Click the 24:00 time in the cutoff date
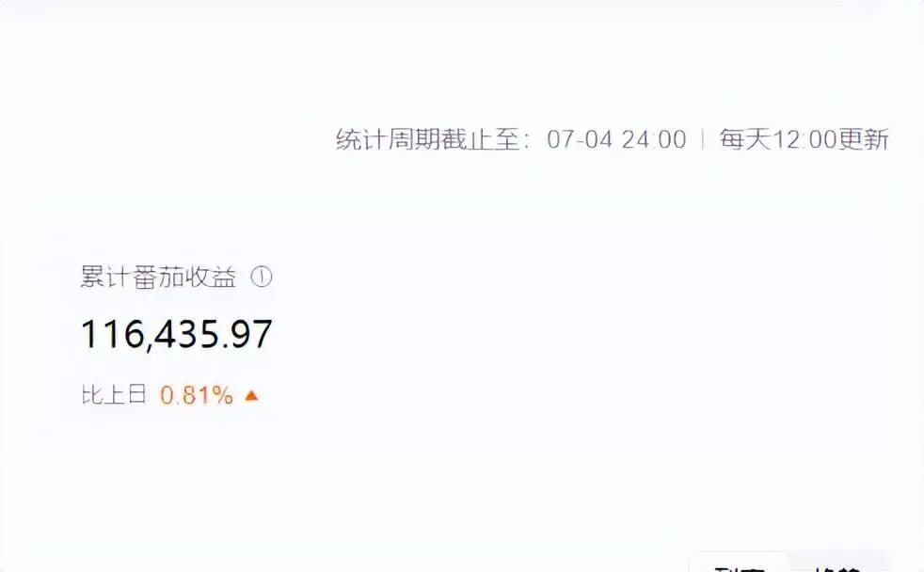Screen dimensions: 924x572 pos(654,140)
